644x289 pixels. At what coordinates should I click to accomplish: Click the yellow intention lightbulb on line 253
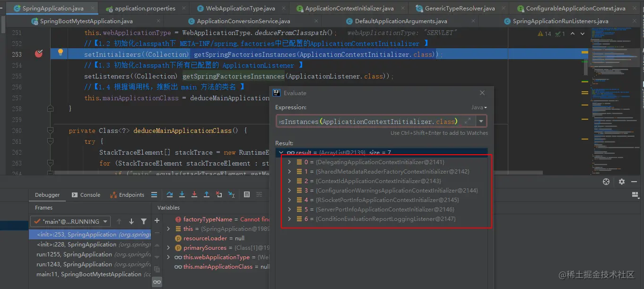click(x=60, y=53)
